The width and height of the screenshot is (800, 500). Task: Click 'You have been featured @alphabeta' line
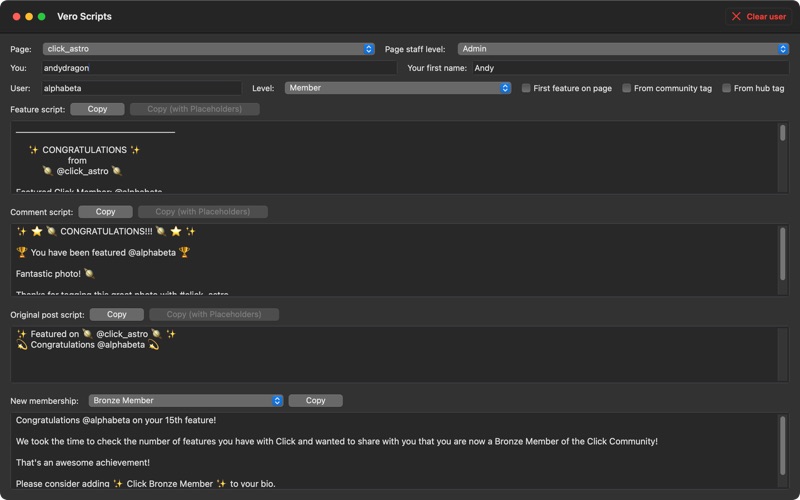[103, 253]
